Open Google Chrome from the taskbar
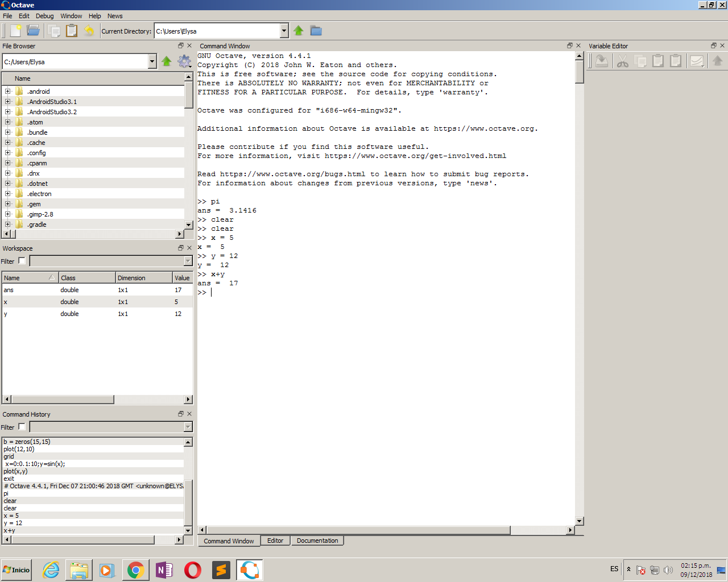728x582 pixels. coord(135,570)
